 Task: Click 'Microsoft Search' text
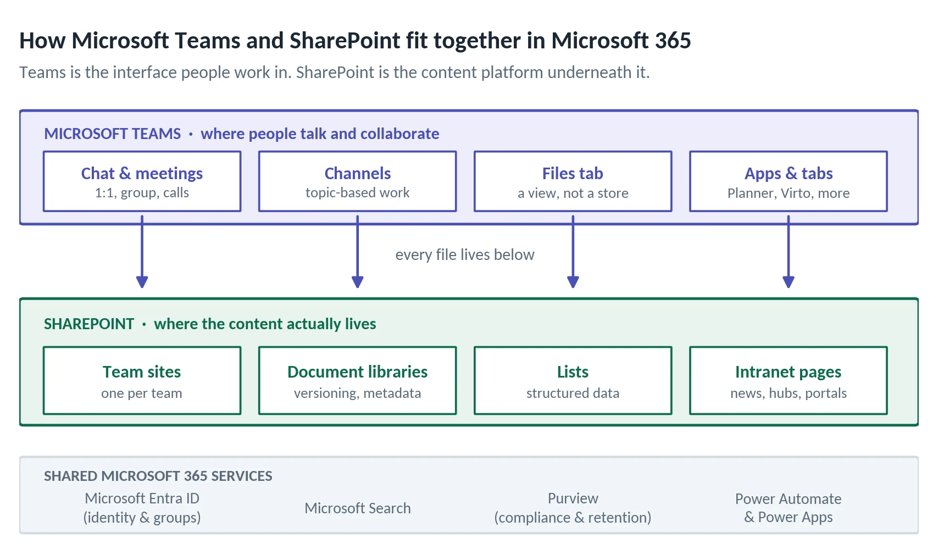(x=358, y=508)
